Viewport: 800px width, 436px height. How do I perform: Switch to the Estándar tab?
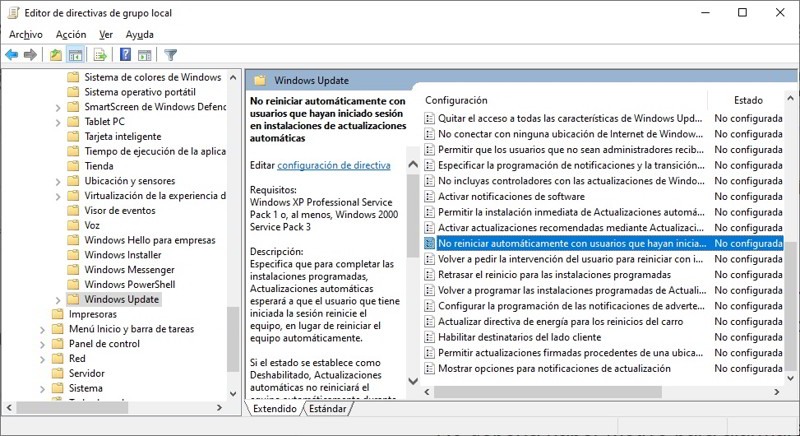click(328, 409)
